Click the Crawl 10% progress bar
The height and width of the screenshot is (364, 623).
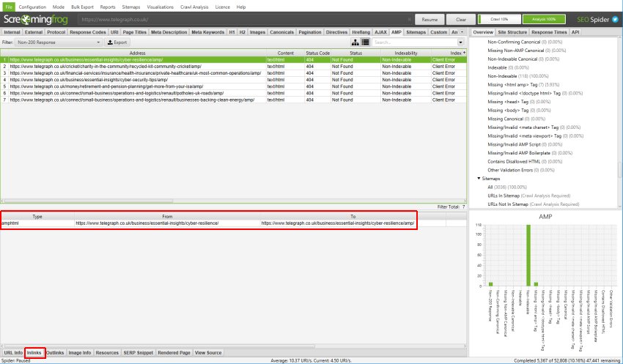point(499,19)
